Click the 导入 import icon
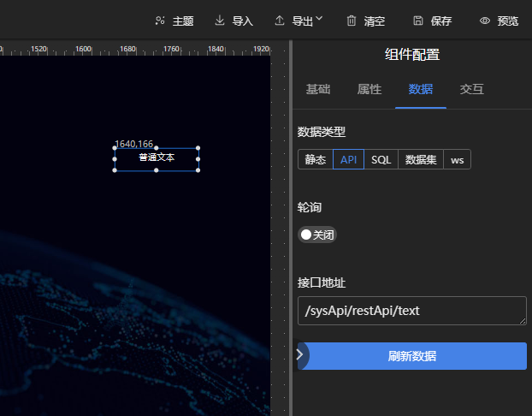532x416 pixels. [x=220, y=21]
